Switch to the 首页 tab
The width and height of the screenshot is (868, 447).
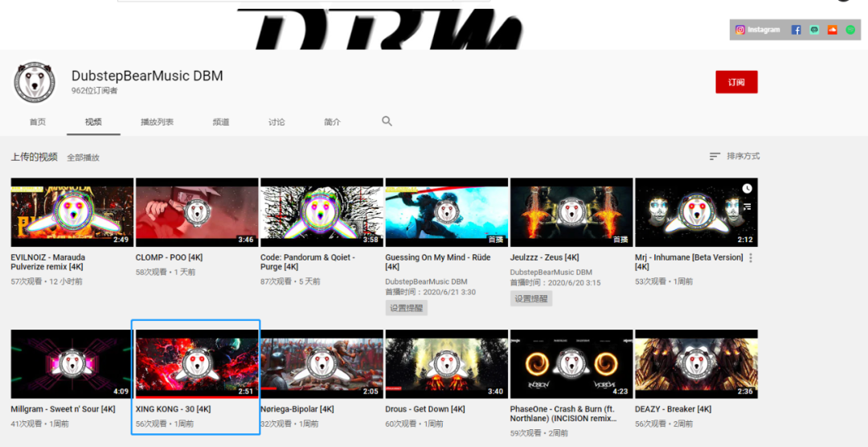point(38,122)
